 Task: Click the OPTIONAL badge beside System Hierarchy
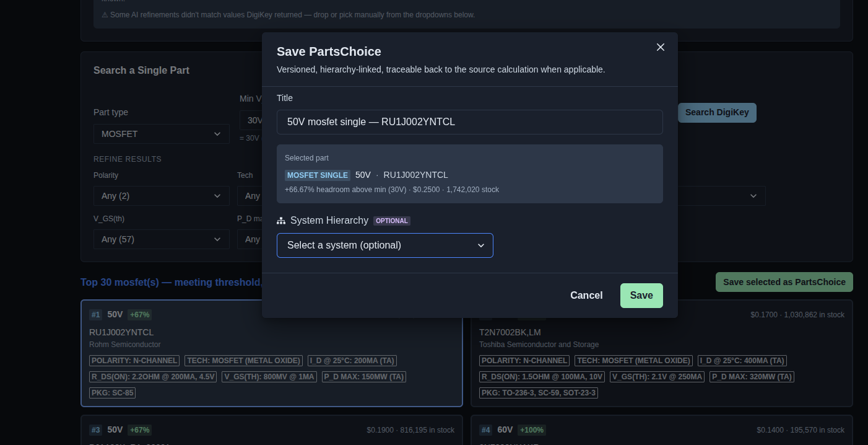(x=392, y=221)
